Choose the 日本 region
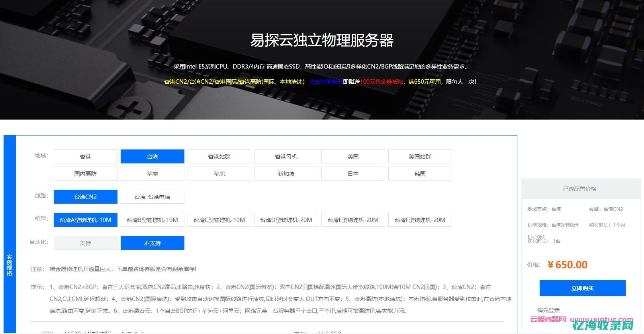Screen dimensions: 644x334 coord(353,174)
